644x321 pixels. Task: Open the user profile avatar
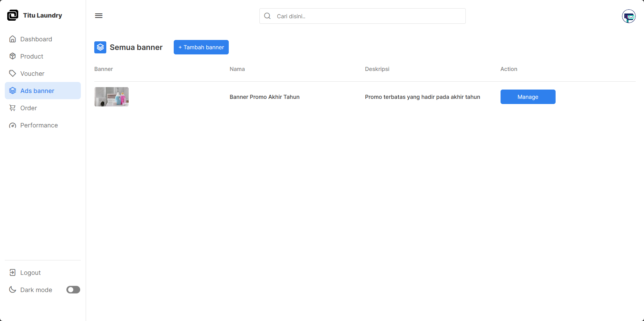629,16
